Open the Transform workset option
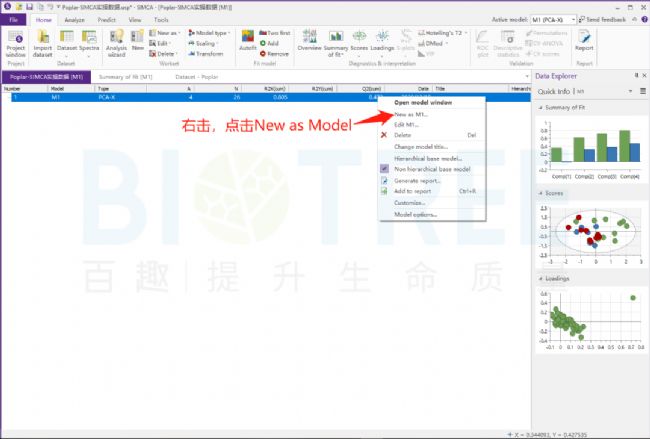Image resolution: width=650 pixels, height=439 pixels. (x=206, y=54)
